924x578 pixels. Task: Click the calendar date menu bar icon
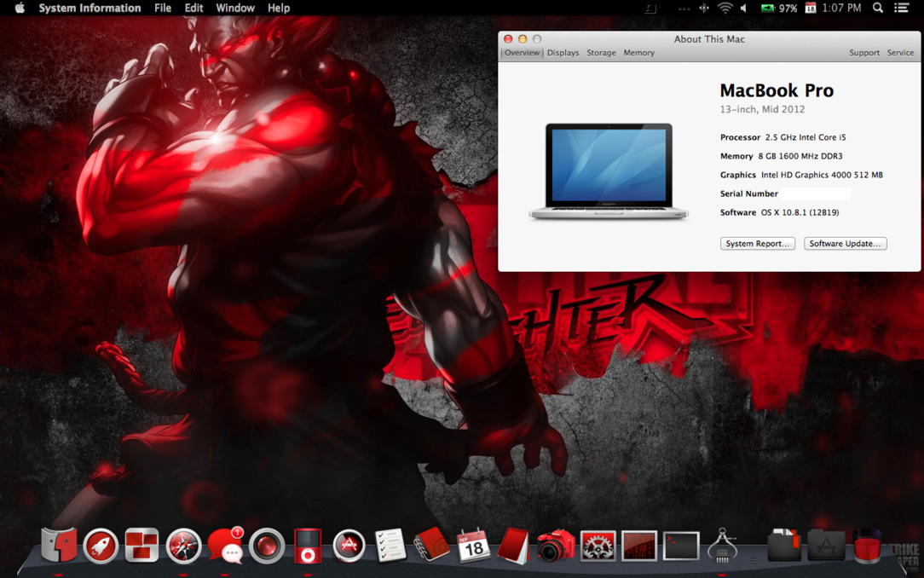coord(811,8)
